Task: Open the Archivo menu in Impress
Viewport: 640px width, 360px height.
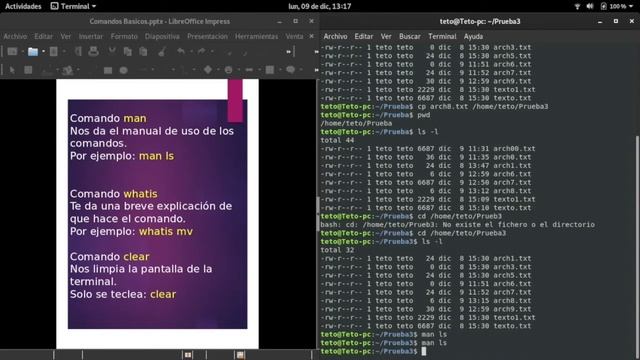Action: click(15, 36)
